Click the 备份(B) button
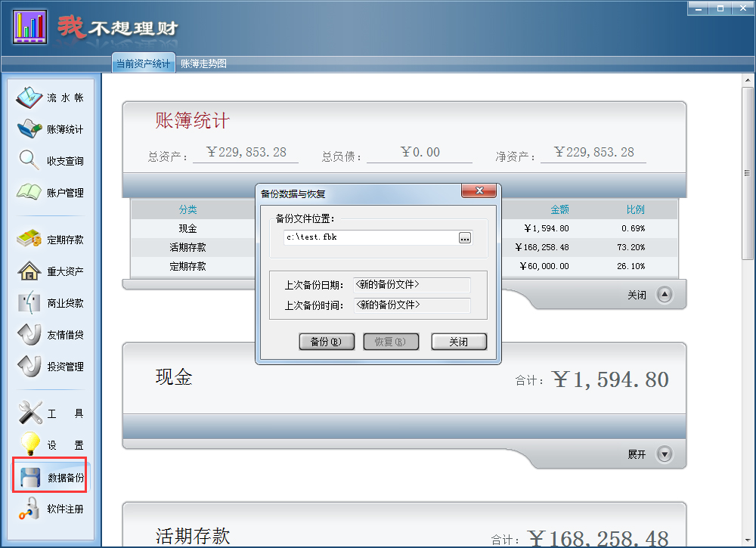756x548 pixels. pos(327,342)
